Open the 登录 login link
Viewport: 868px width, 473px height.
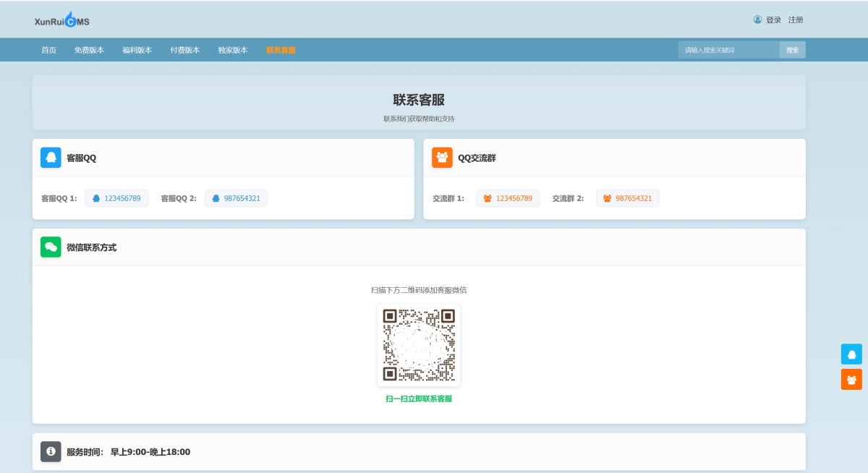(773, 20)
